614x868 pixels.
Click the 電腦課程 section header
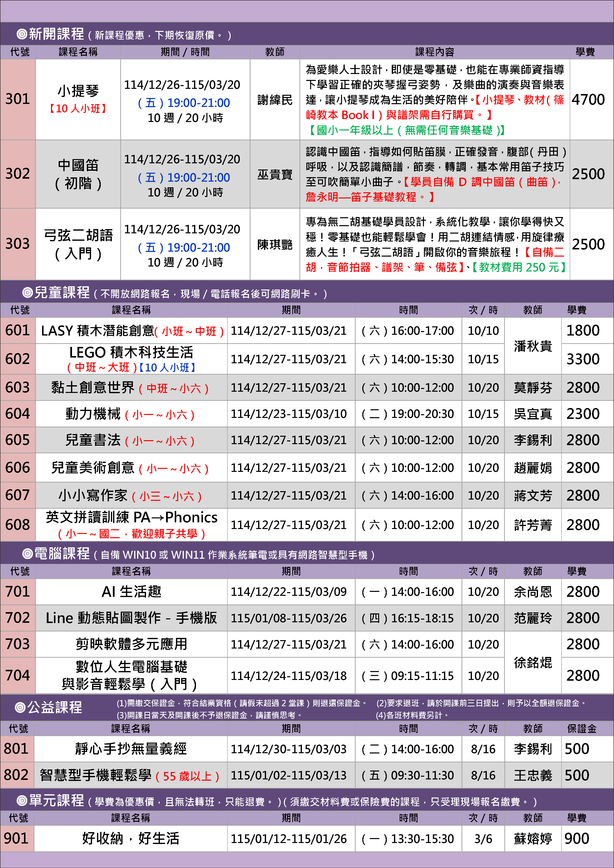(62, 554)
